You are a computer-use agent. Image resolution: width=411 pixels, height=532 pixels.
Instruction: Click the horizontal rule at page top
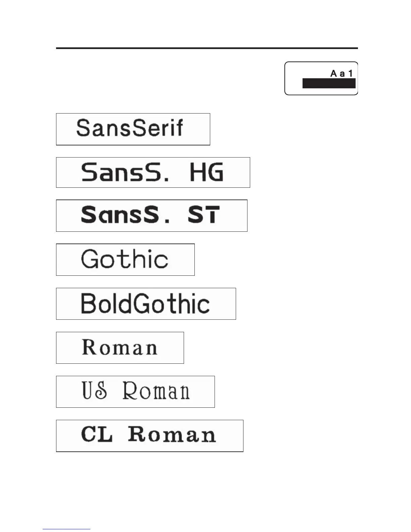tap(207, 48)
